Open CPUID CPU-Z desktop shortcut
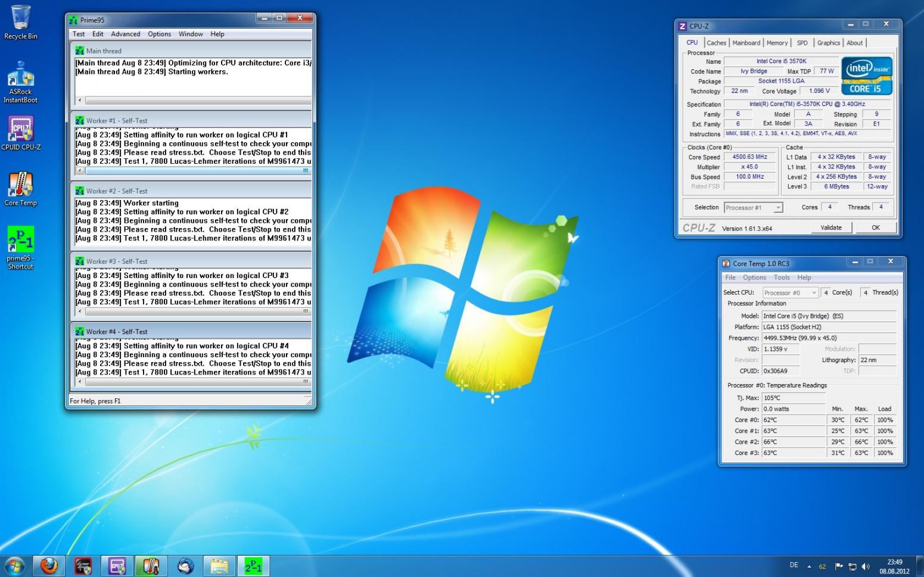924x577 pixels. pyautogui.click(x=21, y=133)
